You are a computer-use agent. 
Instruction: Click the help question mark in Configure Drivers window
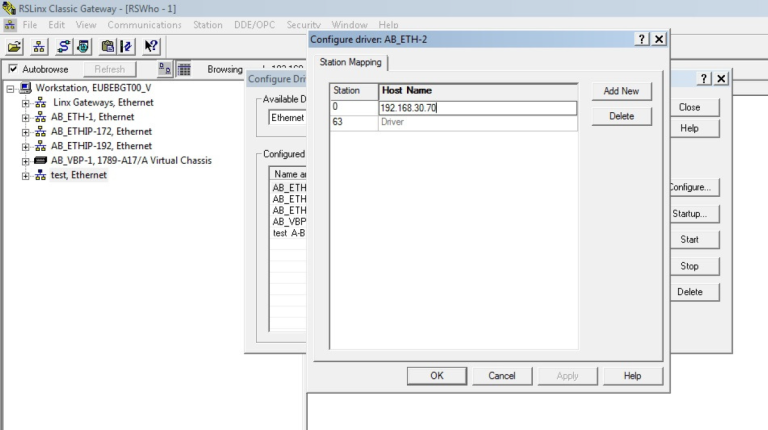coord(704,78)
